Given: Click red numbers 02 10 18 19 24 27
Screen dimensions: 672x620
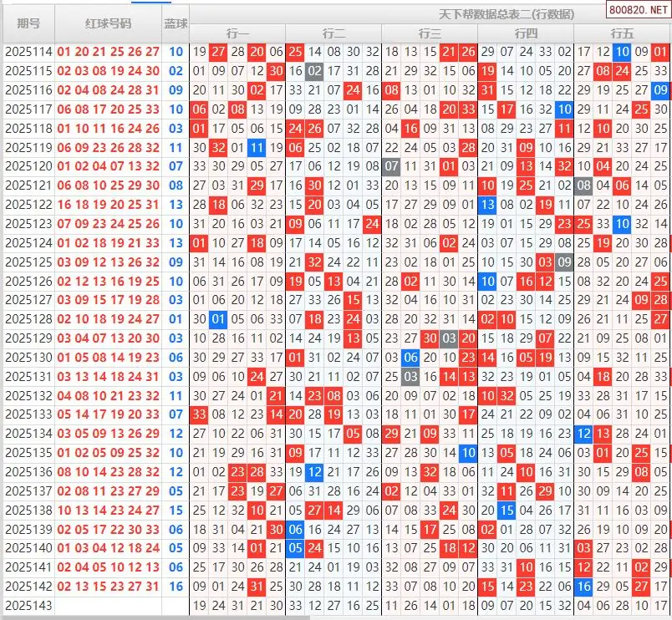Looking at the screenshot, I should point(109,319).
